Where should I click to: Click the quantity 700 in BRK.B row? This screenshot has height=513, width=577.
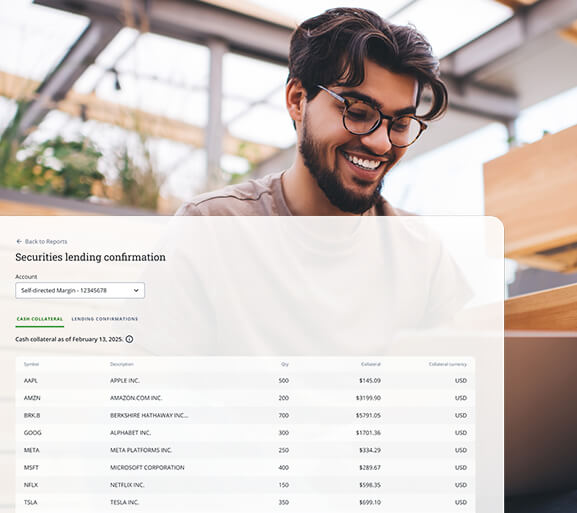click(x=284, y=415)
